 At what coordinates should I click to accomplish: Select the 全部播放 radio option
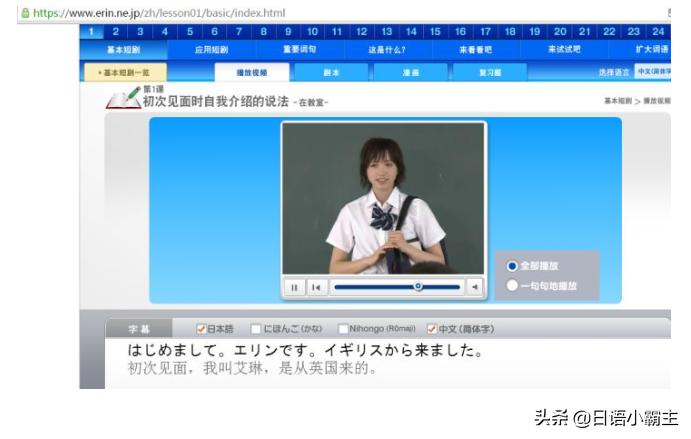512,266
